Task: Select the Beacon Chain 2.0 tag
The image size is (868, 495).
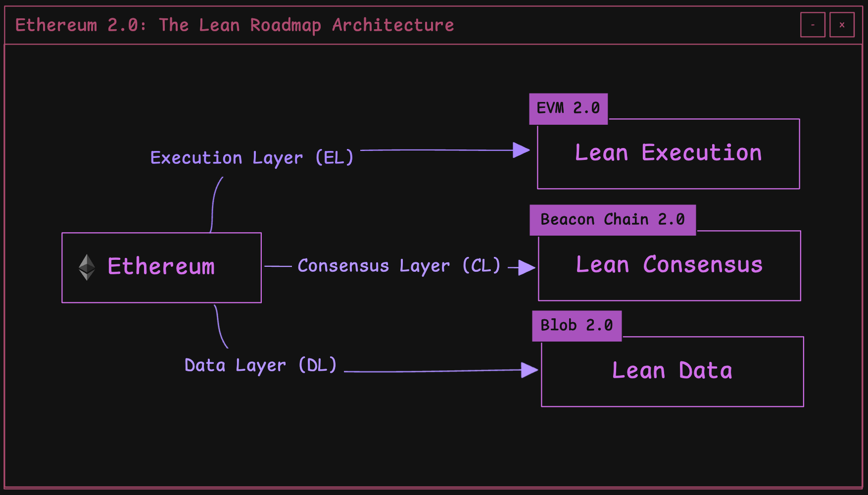Action: tap(613, 220)
